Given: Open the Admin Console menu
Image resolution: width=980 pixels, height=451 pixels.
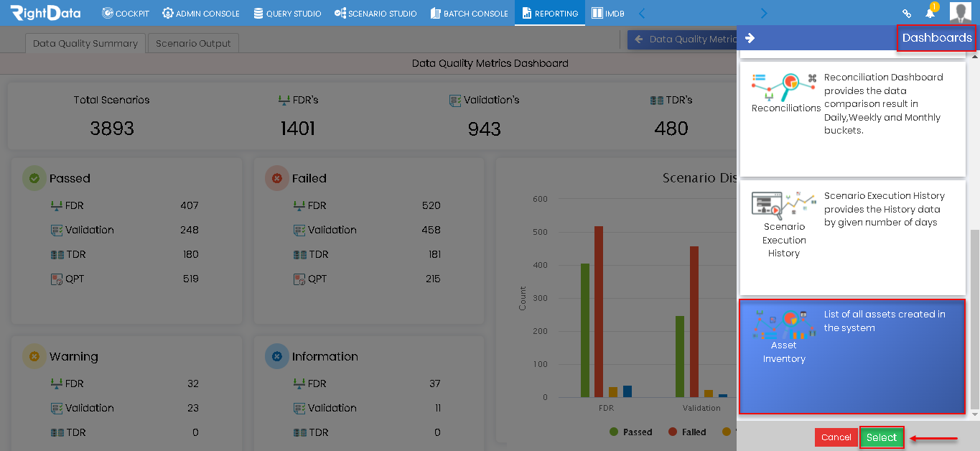Looking at the screenshot, I should tap(201, 13).
